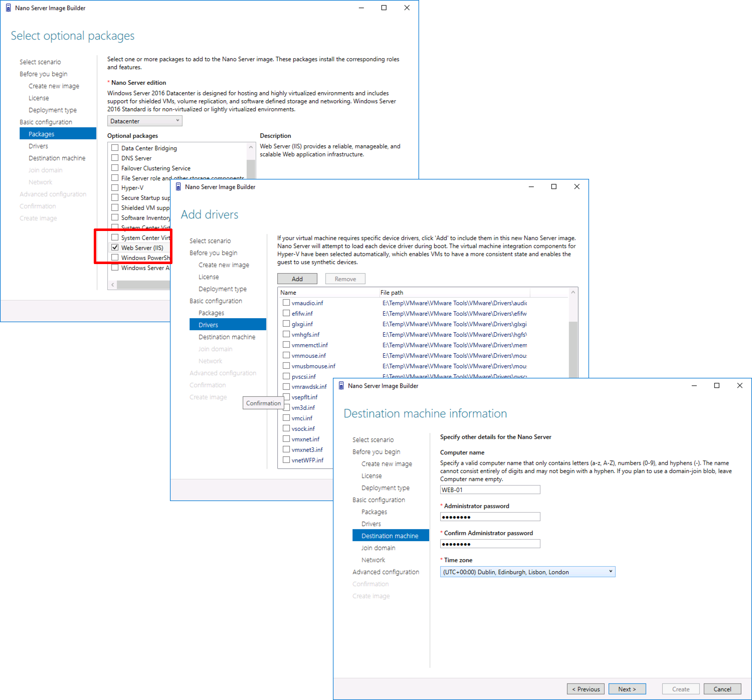Enable Failover Clustering Service package
The width and height of the screenshot is (752, 700).
point(115,168)
